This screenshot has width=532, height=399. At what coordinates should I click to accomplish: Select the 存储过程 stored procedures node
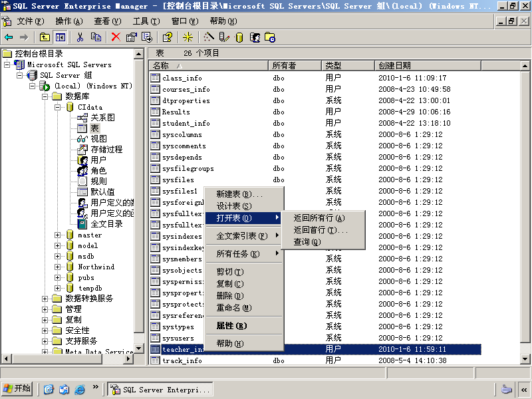[106, 149]
